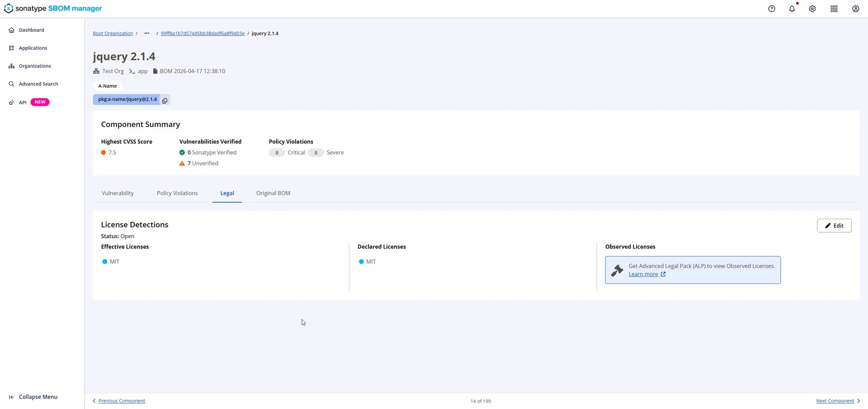This screenshot has height=409, width=868.
Task: Open the API menu item
Action: [23, 103]
